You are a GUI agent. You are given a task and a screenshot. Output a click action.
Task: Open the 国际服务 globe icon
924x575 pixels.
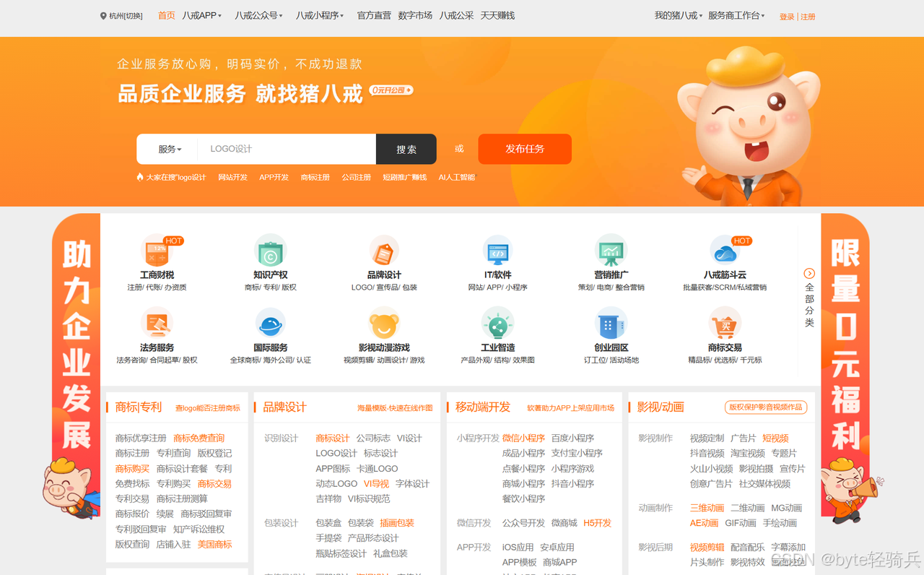pos(271,324)
